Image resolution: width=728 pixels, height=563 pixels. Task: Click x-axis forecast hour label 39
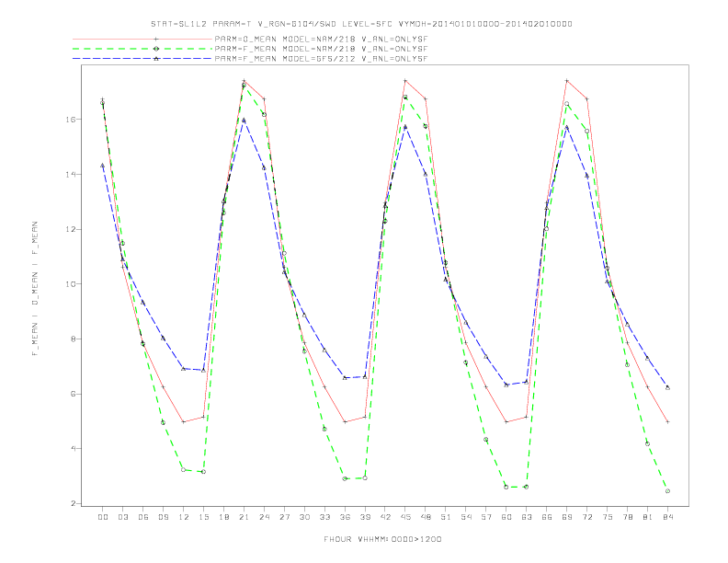(x=365, y=517)
